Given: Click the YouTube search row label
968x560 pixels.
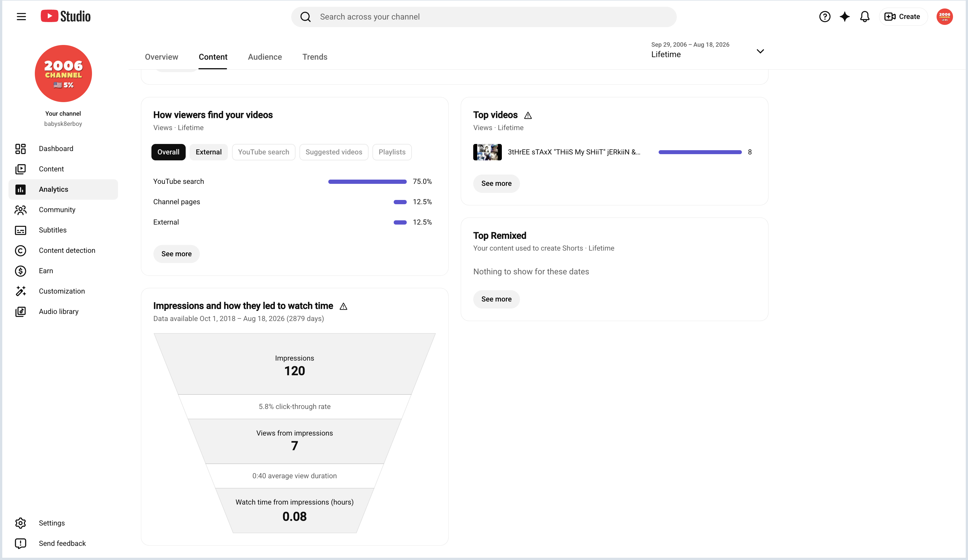Looking at the screenshot, I should 179,182.
